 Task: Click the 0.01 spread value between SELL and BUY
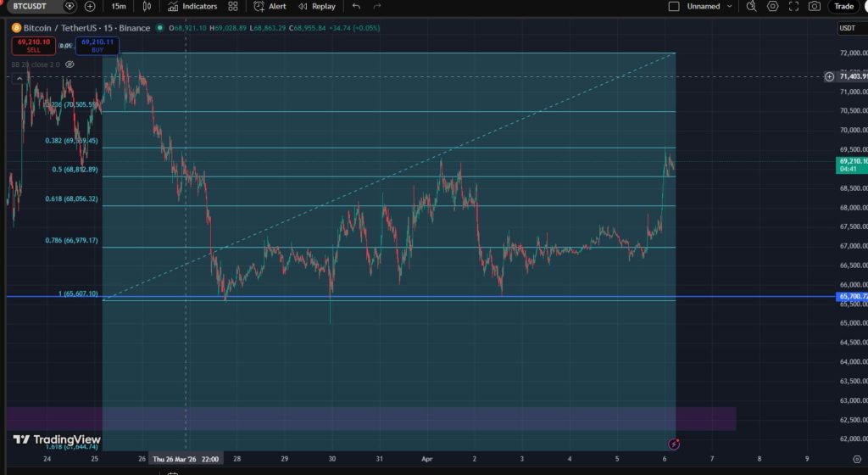click(x=66, y=46)
